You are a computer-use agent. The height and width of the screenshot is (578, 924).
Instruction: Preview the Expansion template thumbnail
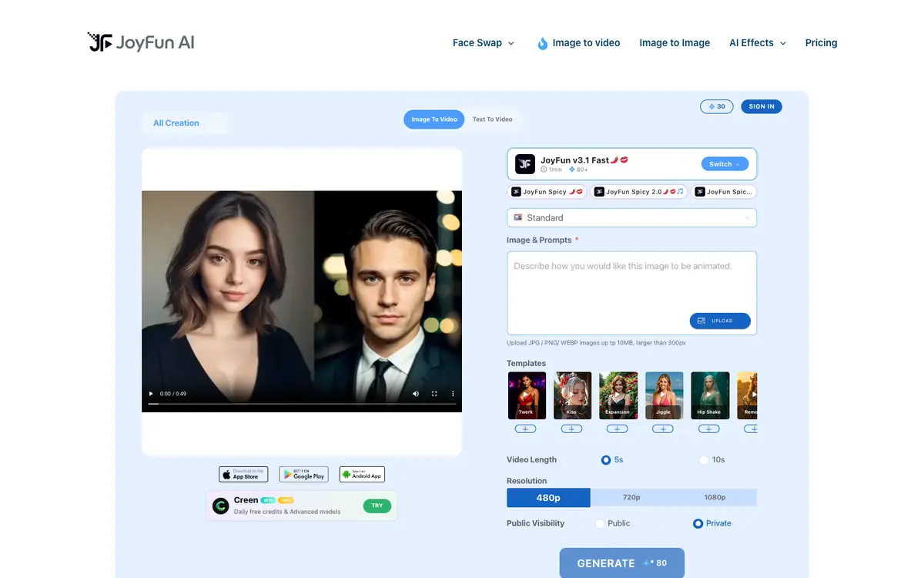[618, 395]
